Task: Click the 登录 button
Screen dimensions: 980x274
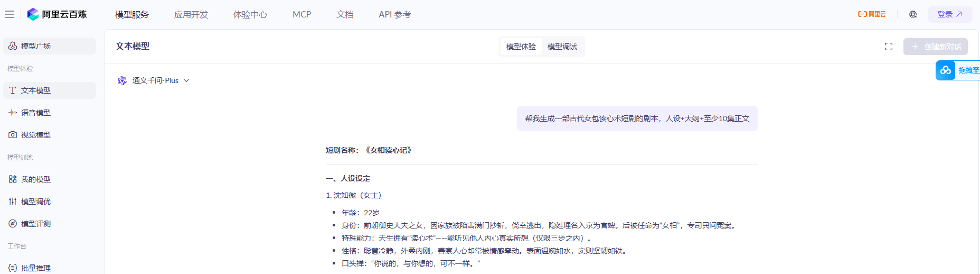Action: pos(950,14)
